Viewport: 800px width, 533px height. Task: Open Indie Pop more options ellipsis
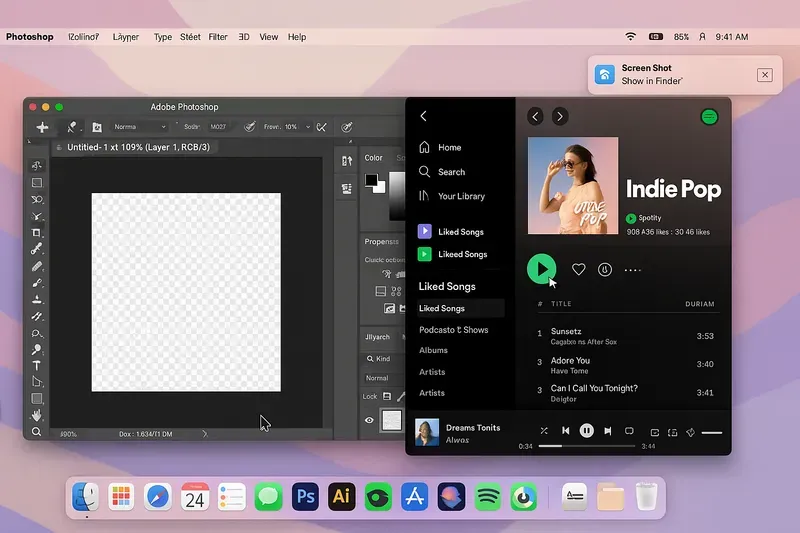(633, 270)
